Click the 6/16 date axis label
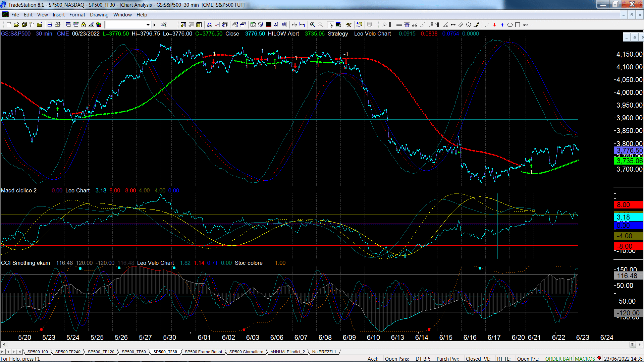 point(470,338)
